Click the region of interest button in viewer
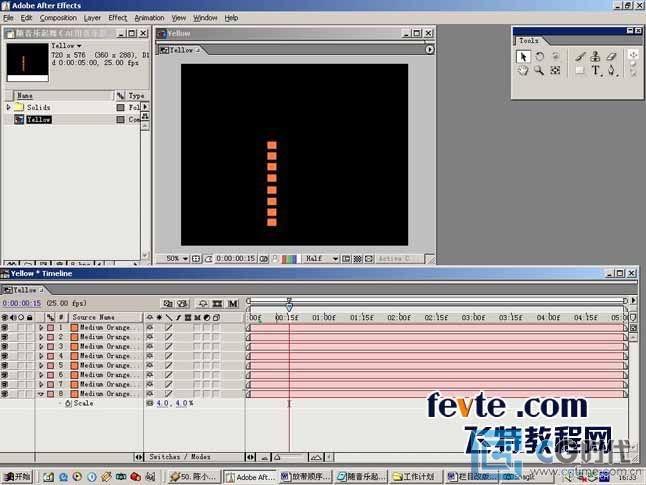This screenshot has height=485, width=646. (346, 259)
